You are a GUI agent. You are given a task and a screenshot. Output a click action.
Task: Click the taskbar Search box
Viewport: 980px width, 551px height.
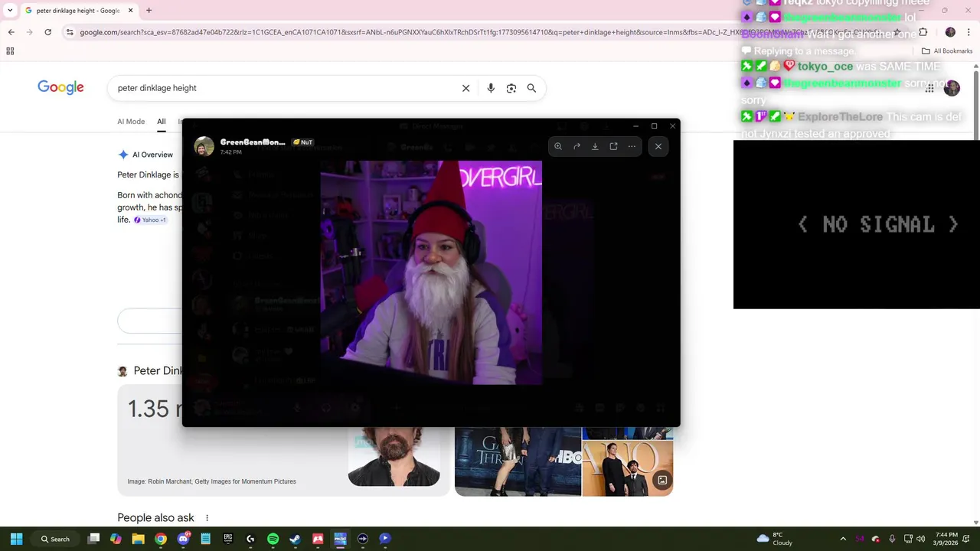click(55, 539)
